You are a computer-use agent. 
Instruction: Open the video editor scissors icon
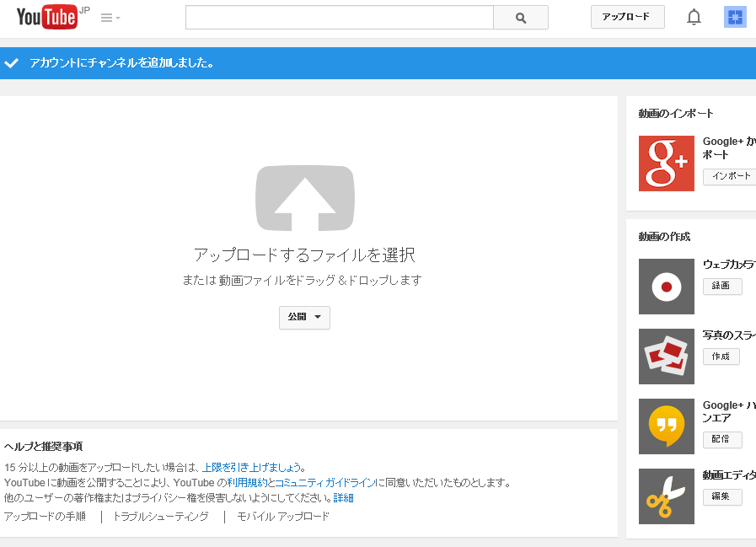666,496
